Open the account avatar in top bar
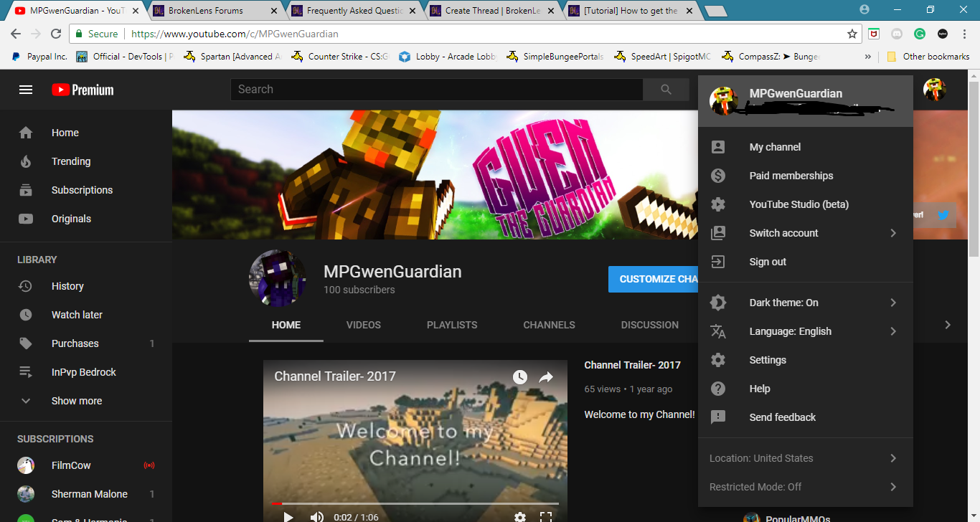 click(934, 90)
